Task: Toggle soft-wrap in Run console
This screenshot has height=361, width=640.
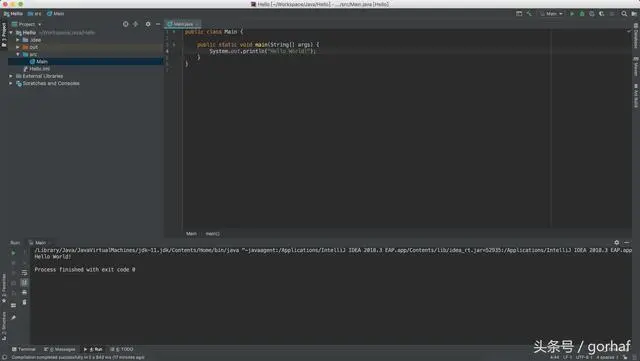Action: point(24,272)
